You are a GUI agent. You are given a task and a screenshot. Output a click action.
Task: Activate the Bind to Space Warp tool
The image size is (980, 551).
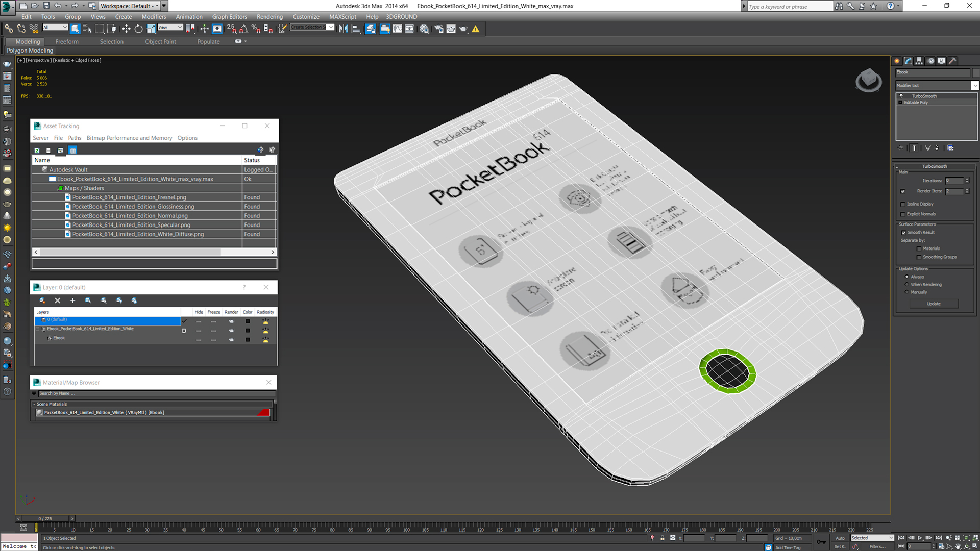tap(34, 29)
